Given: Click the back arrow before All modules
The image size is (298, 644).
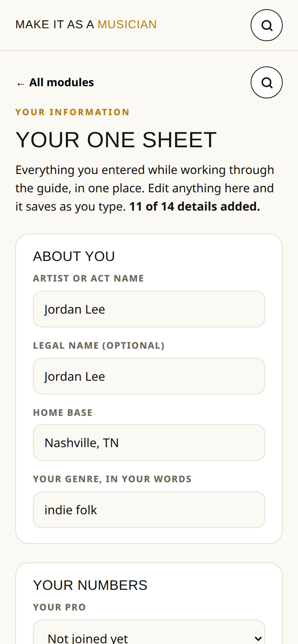Looking at the screenshot, I should (x=21, y=84).
